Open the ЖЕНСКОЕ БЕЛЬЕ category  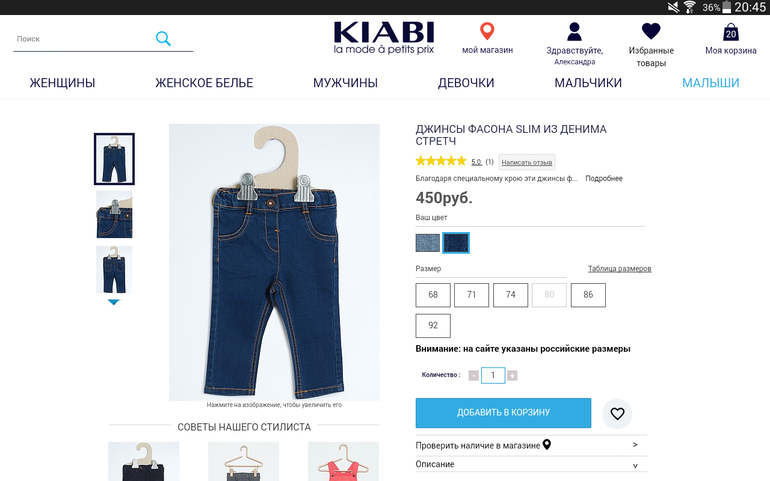coord(204,83)
